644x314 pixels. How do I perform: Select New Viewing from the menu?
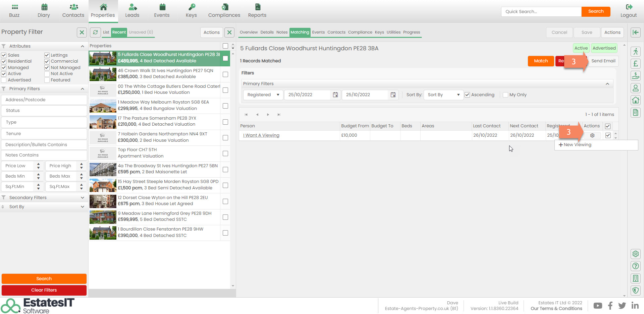click(x=575, y=145)
